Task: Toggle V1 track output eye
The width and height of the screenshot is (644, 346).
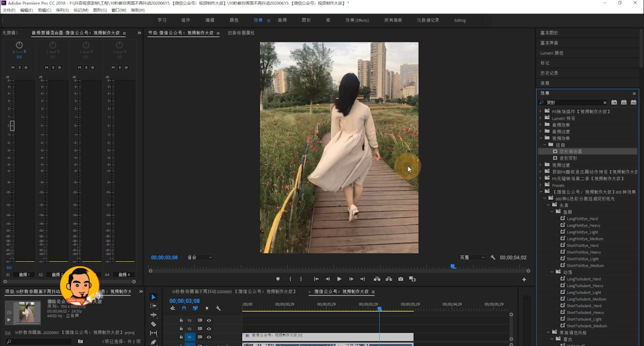Action: [x=209, y=337]
